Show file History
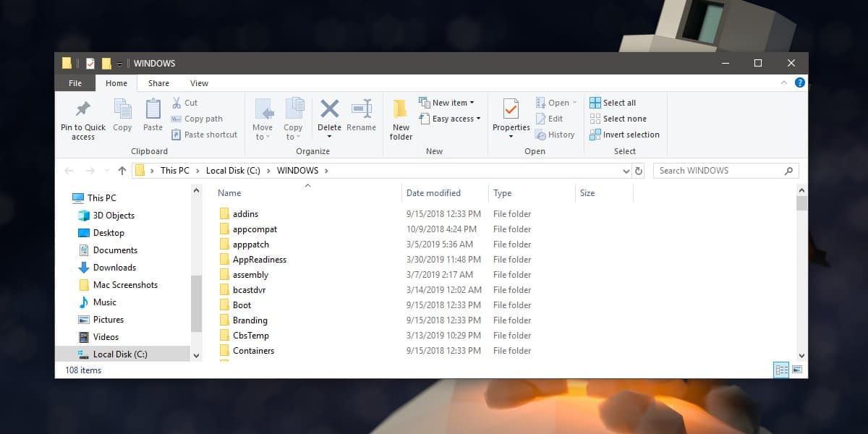 coord(555,135)
